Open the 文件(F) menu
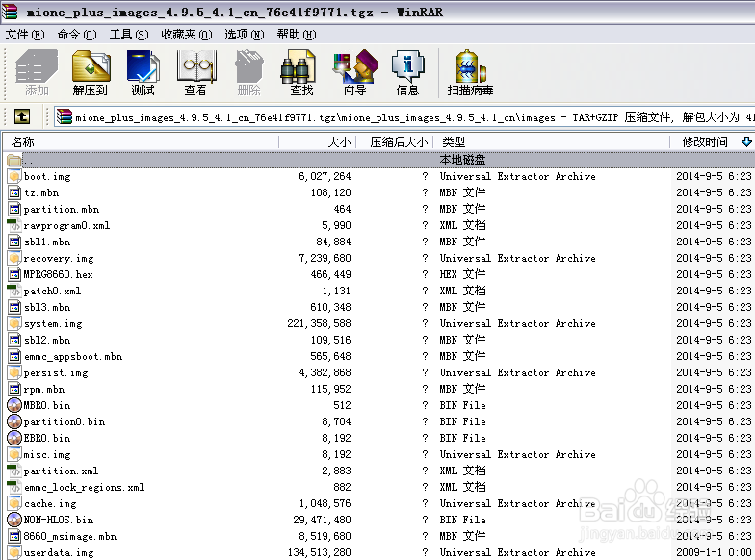This screenshot has width=755, height=560. tap(25, 35)
